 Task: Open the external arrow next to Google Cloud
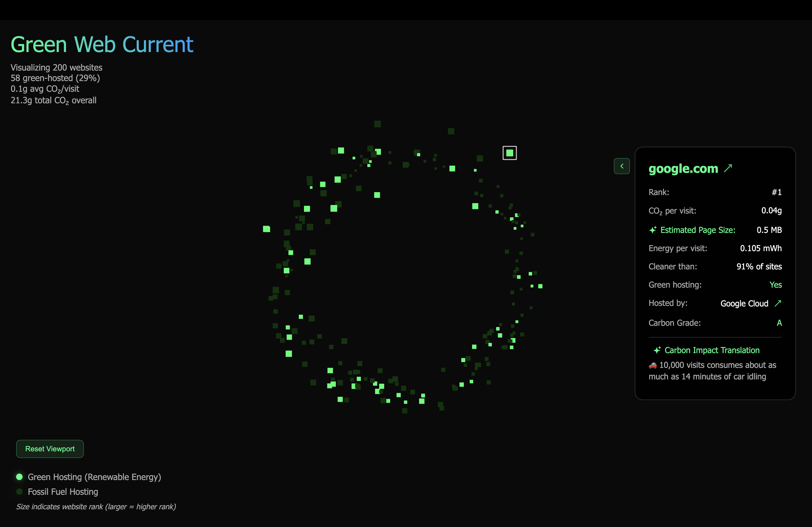[778, 303]
